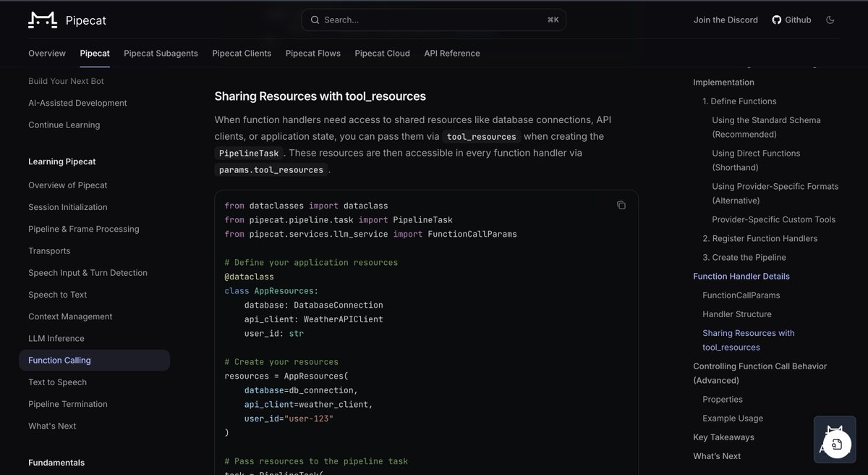Jump to Controlling Function Call Behavior section
The height and width of the screenshot is (475, 868).
(759, 373)
